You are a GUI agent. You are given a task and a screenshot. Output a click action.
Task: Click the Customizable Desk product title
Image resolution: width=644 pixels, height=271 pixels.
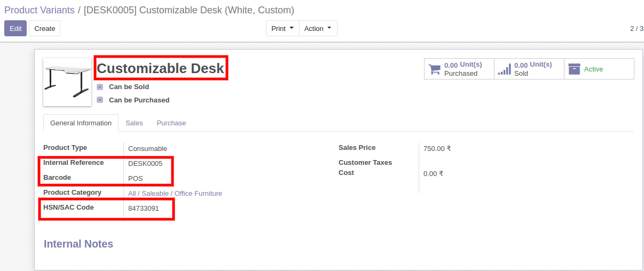(161, 68)
